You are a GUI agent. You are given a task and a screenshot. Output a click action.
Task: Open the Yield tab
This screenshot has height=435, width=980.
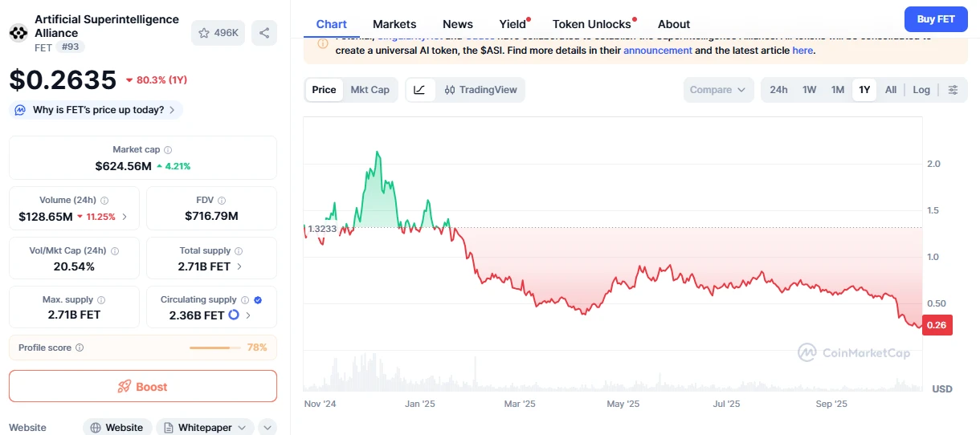pyautogui.click(x=512, y=24)
